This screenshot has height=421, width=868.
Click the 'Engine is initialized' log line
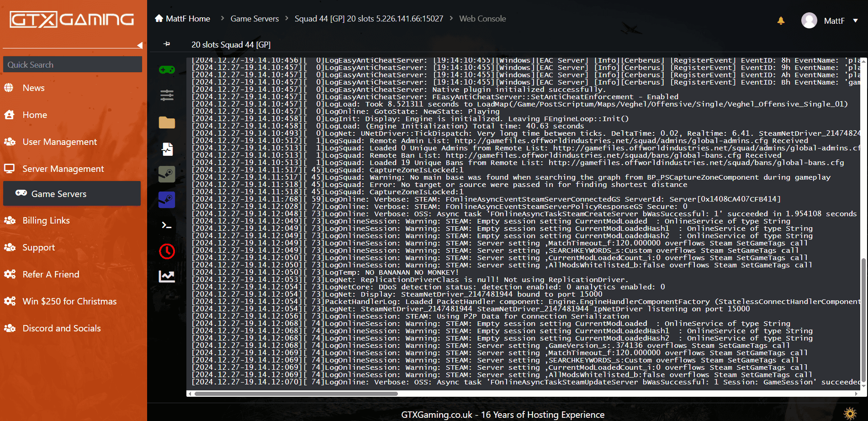410,119
